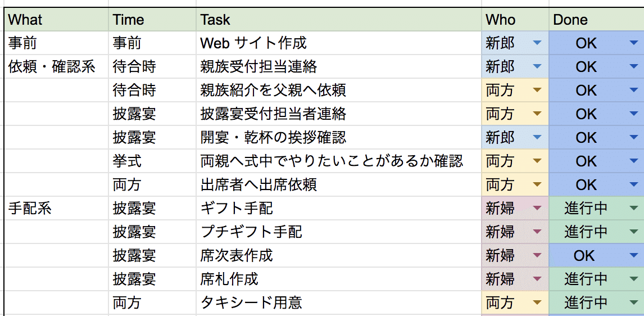Viewport: 644px width, 316px height.
Task: Click the 手配系 category cell
Action: [x=56, y=209]
